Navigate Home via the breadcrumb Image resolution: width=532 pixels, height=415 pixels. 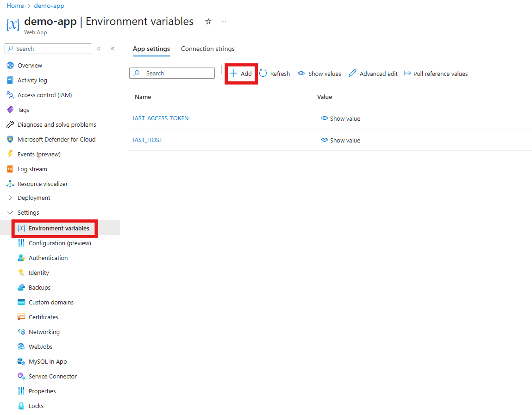(15, 6)
